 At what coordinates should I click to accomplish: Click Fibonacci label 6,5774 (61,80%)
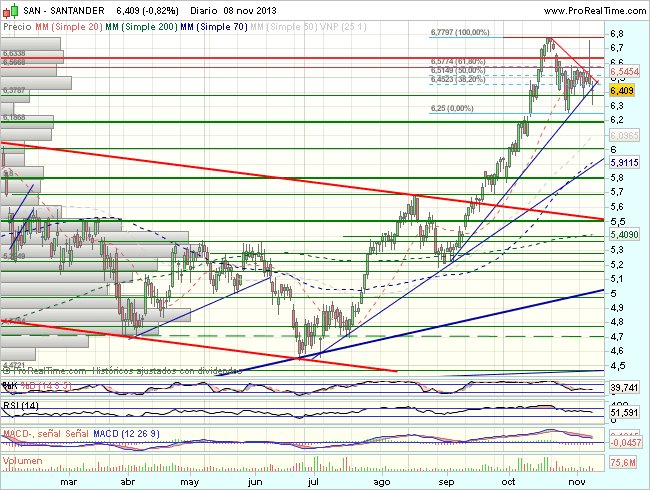[458, 61]
